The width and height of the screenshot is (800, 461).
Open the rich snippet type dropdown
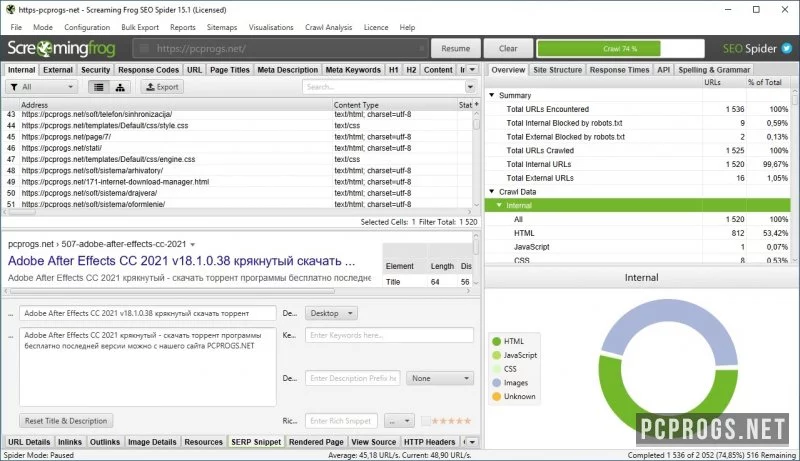point(399,421)
